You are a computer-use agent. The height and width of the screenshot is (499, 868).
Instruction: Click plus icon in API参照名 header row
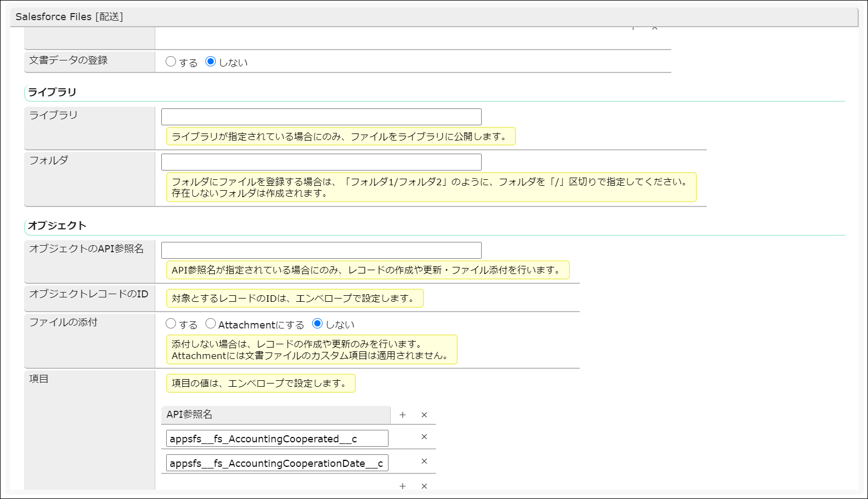tap(403, 415)
